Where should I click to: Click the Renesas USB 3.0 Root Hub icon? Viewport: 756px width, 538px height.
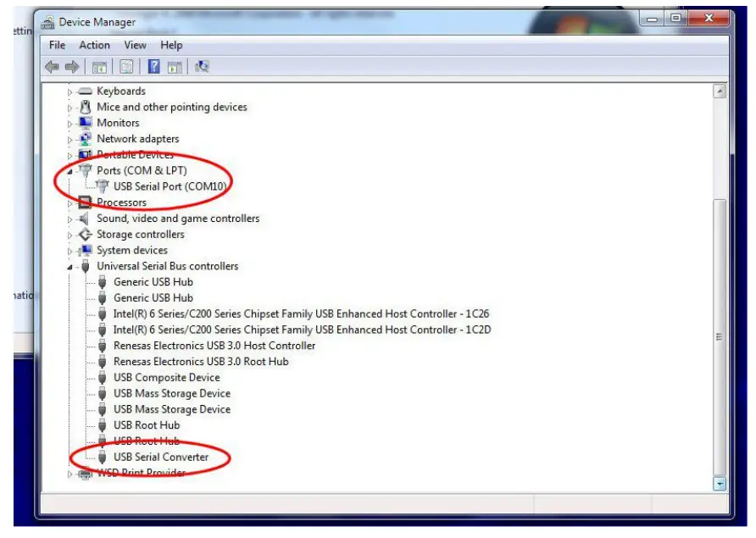(103, 362)
